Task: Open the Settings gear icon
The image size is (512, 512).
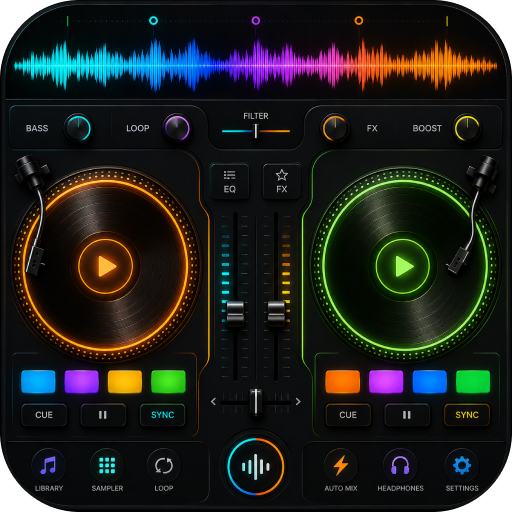Action: point(462,465)
